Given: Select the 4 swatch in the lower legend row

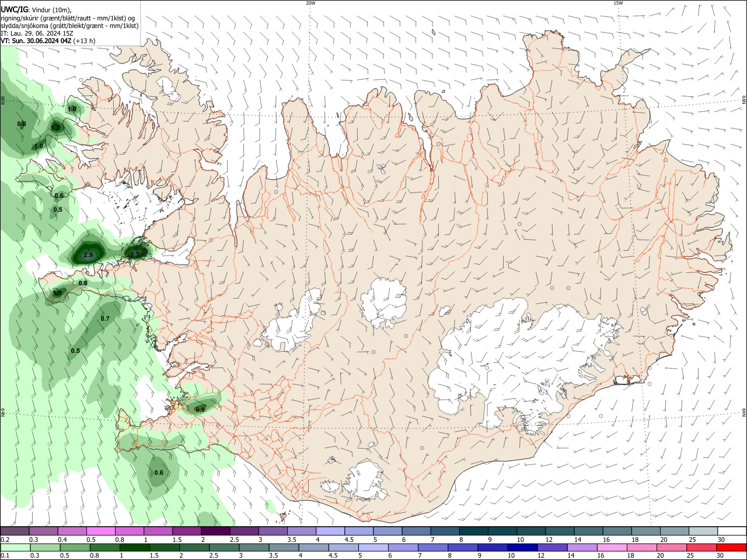Looking at the screenshot, I should pos(313,548).
